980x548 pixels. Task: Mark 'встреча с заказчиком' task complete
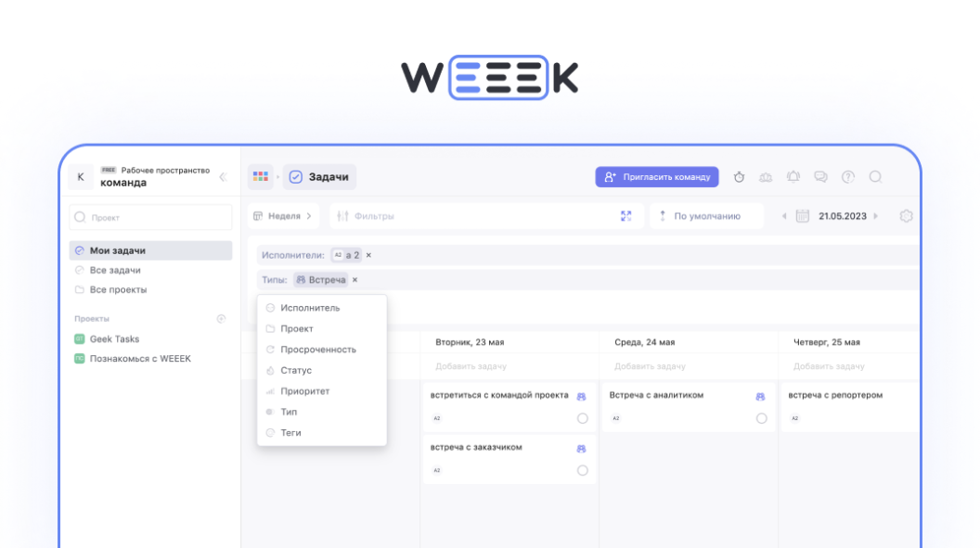pos(583,470)
